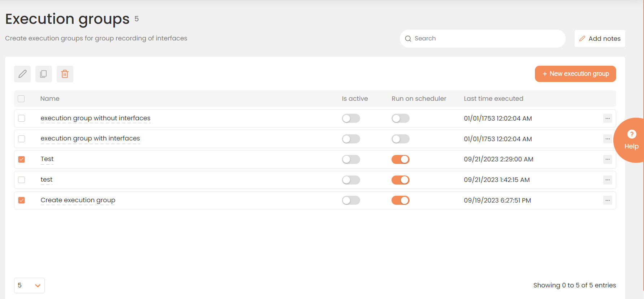Click the duplicate copy icon
The height and width of the screenshot is (299, 644).
click(43, 74)
